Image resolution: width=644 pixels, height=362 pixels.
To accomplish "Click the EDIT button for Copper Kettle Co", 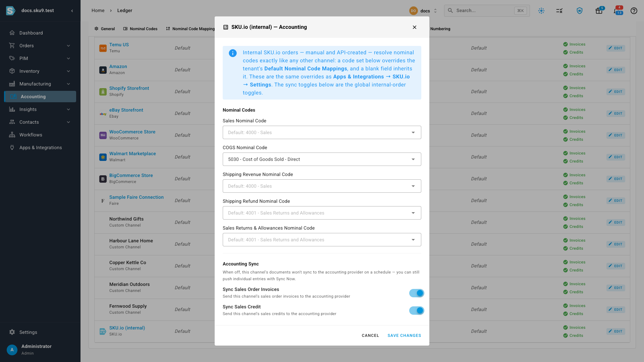I will (x=615, y=266).
